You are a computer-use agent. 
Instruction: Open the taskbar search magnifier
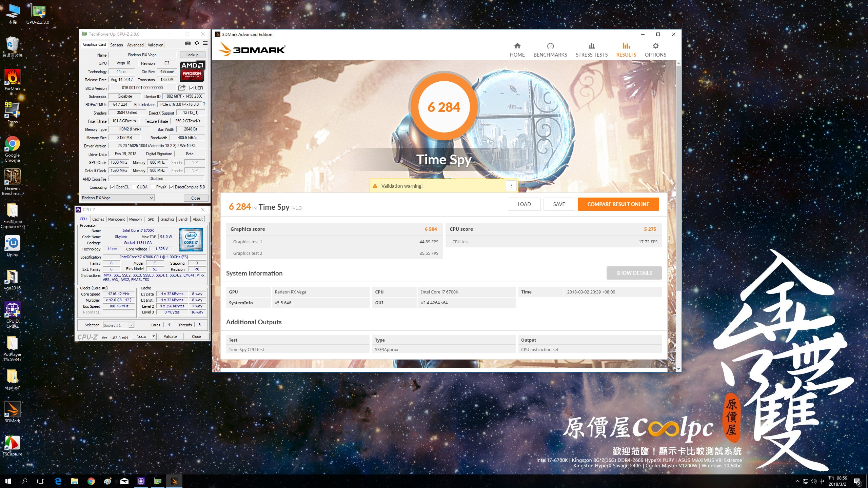click(24, 481)
